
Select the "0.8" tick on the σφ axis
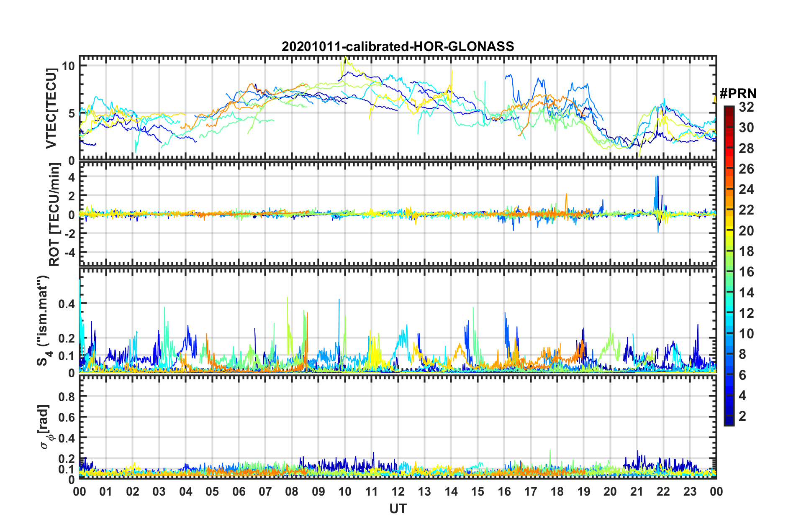(67, 396)
